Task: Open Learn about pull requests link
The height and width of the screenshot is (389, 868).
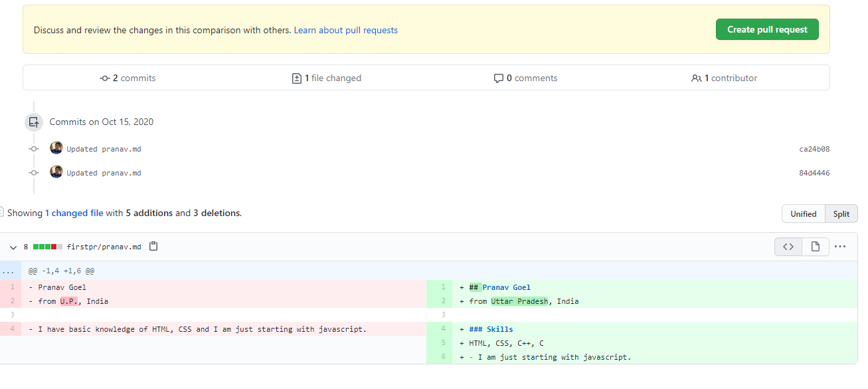Action: point(346,30)
